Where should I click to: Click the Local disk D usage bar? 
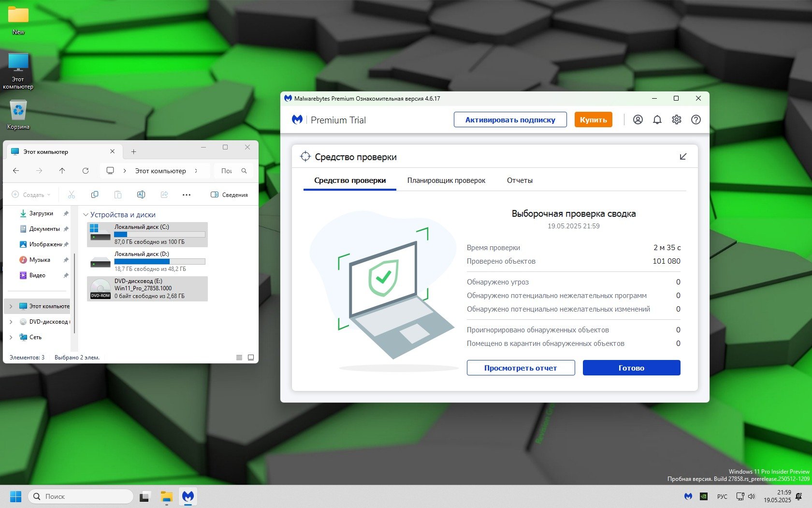click(159, 261)
